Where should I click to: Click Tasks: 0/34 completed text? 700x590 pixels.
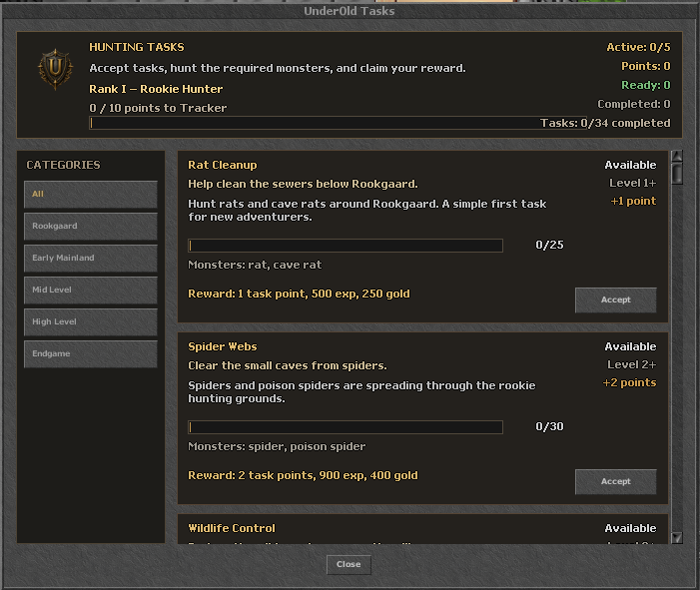pyautogui.click(x=605, y=123)
